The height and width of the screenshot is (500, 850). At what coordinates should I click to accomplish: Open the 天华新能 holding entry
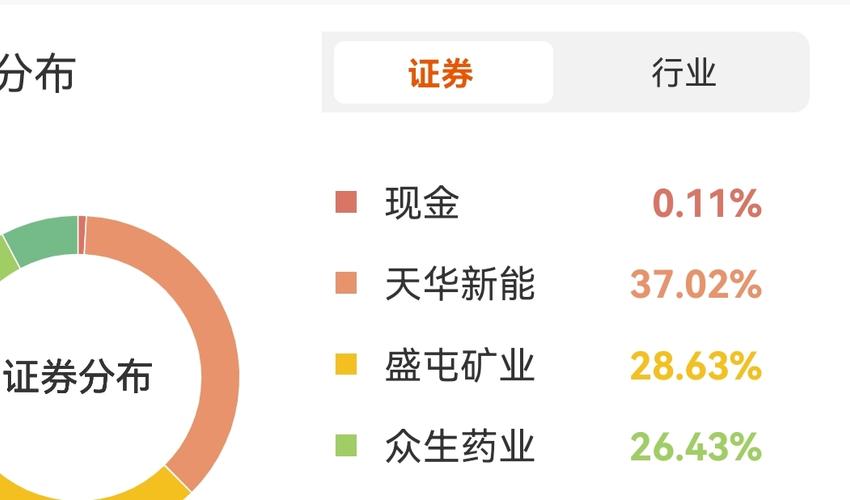(460, 284)
